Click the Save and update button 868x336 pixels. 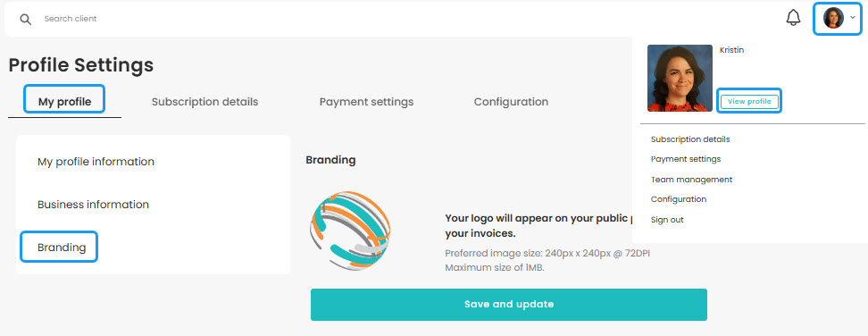tap(509, 305)
